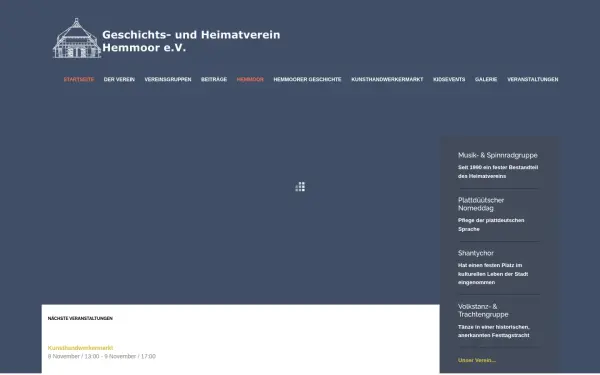Click the Nächste Veranstaltungen heading
This screenshot has width=600, height=375.
(x=80, y=318)
